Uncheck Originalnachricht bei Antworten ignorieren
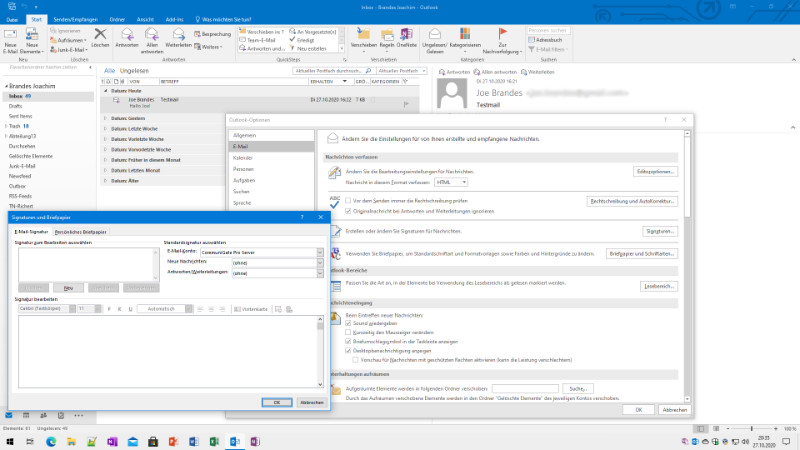This screenshot has height=450, width=800. (x=348, y=211)
